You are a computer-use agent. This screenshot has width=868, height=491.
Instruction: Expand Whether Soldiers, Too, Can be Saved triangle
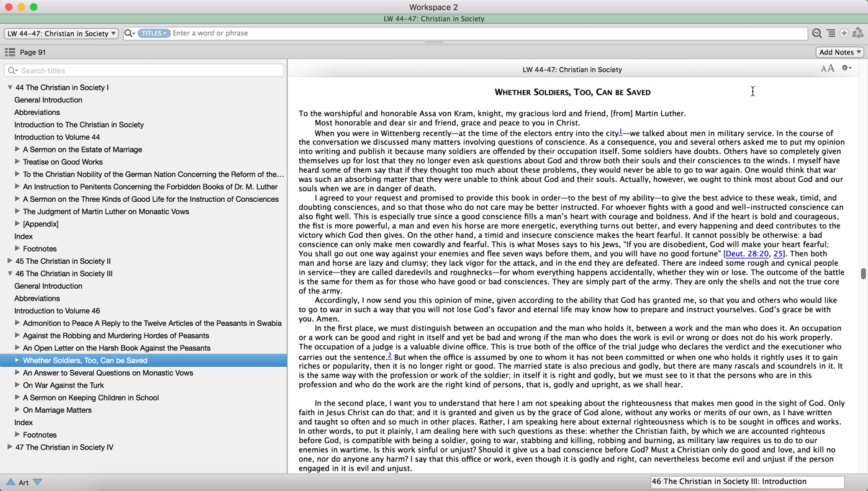tap(17, 361)
